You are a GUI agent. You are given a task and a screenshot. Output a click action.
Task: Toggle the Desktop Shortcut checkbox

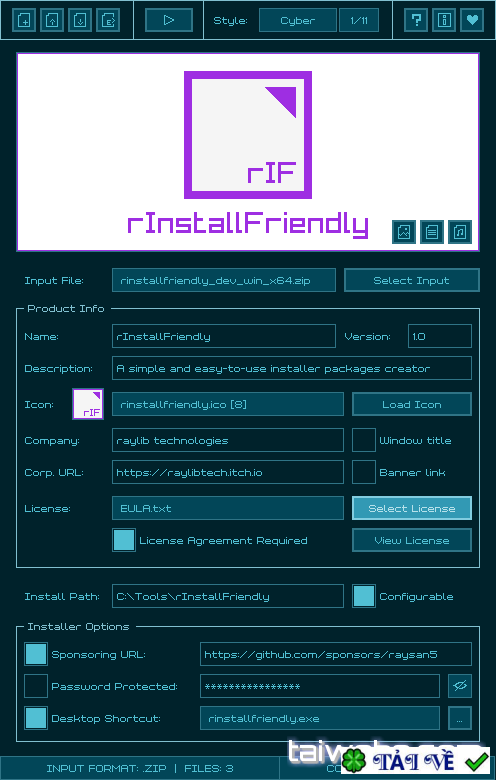[36, 718]
